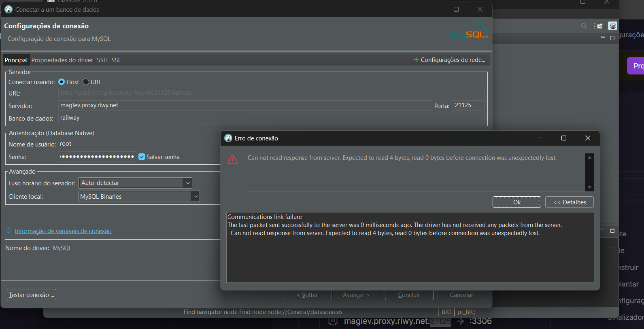Viewport: 644px width, 329px height.
Task: Maximize the 'Erro de conexão' dialog
Action: [564, 138]
